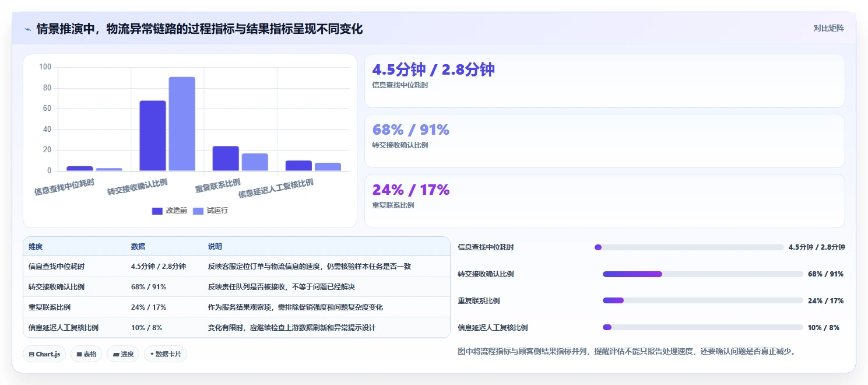This screenshot has height=385, width=868.
Task: Click the 数据 table column header
Action: click(138, 247)
